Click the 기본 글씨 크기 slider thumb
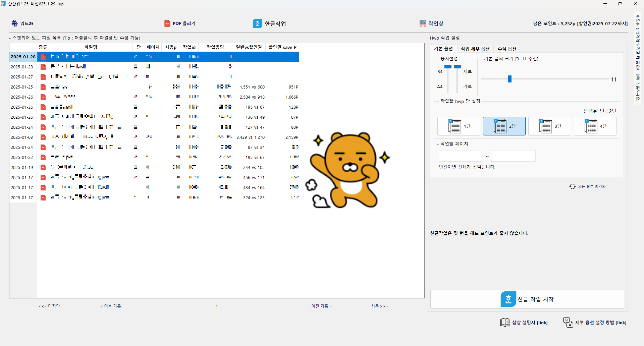644x346 pixels. [x=510, y=79]
